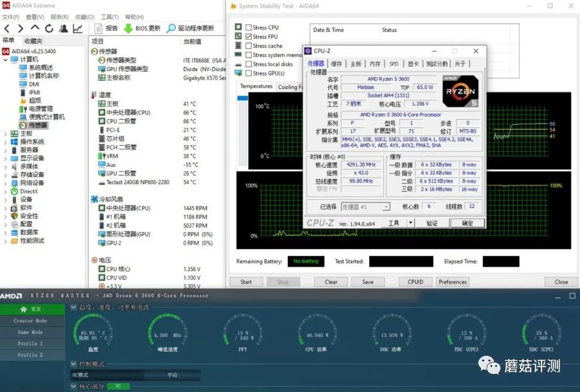Open 查看(V) menu in AIDA64
Image resolution: width=580 pixels, height=392 pixels.
click(x=35, y=17)
